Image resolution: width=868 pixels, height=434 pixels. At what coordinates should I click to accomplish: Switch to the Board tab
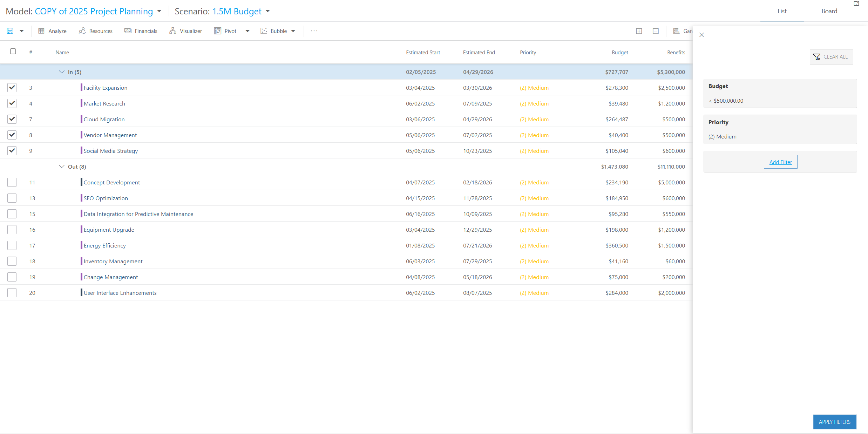tap(829, 11)
